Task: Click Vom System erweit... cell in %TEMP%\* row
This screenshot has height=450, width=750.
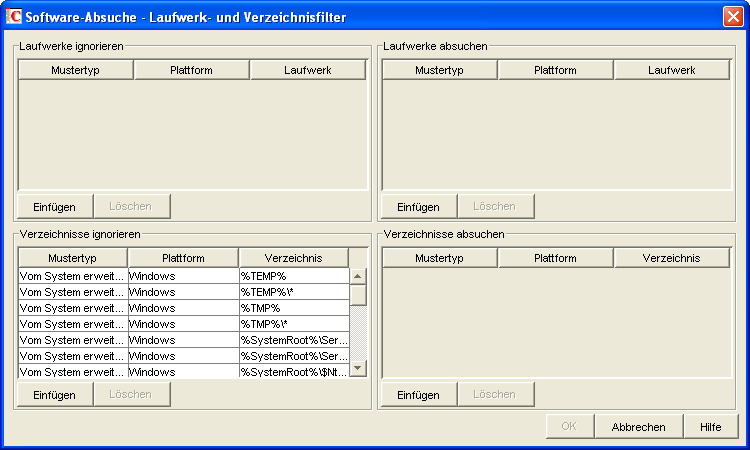Action: pyautogui.click(x=73, y=292)
